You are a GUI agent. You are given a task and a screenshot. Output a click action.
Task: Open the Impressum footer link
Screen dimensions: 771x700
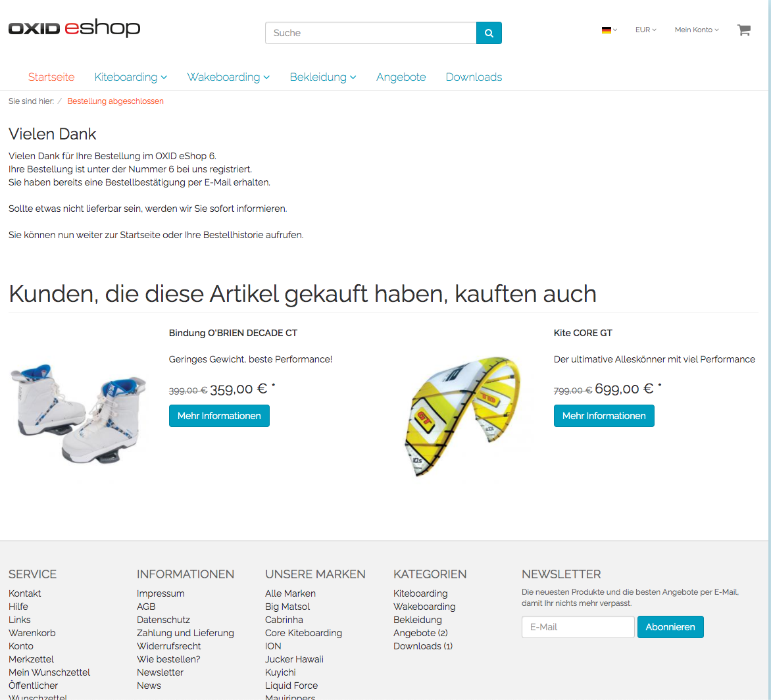[x=161, y=593]
